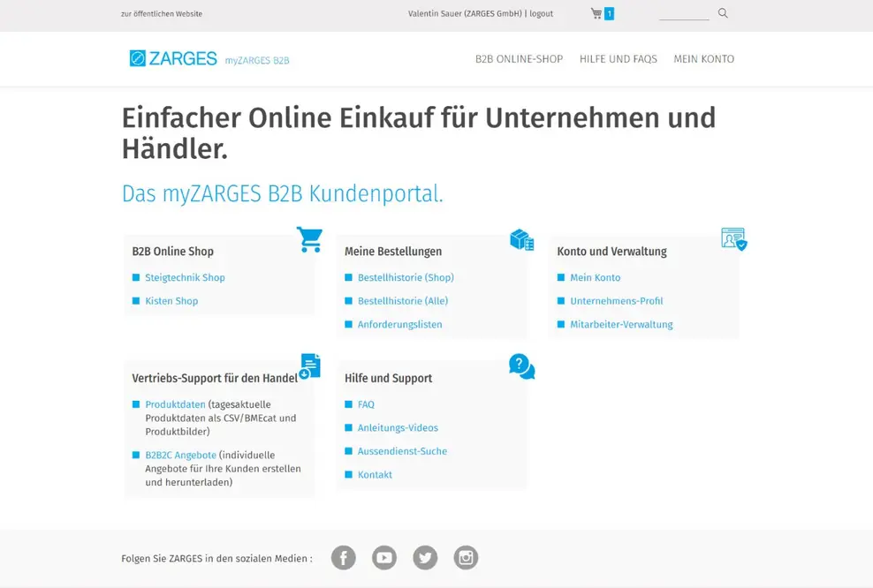Viewport: 873px width, 588px height.
Task: Open the Kisten Shop link
Action: (x=171, y=301)
